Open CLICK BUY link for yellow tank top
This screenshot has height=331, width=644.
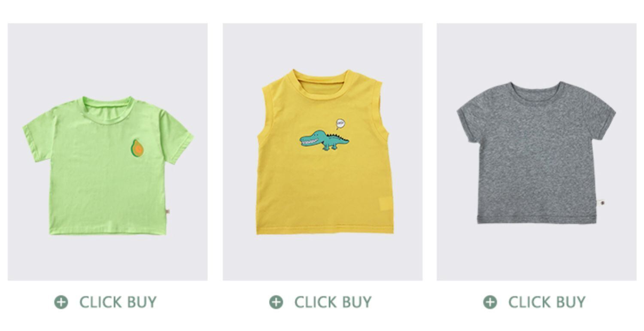pos(333,302)
